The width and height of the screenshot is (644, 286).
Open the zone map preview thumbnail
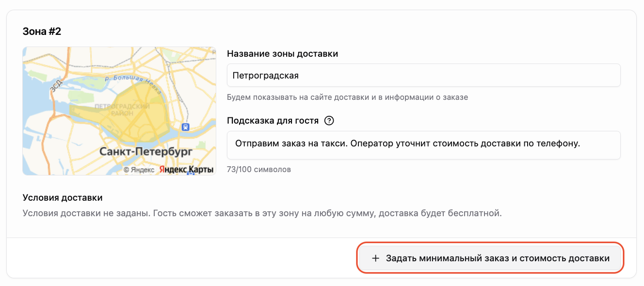tap(119, 111)
